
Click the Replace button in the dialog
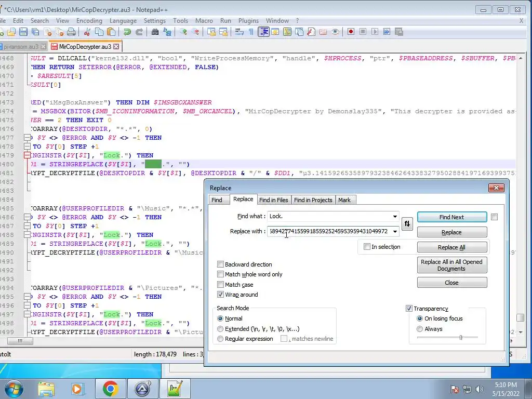451,232
